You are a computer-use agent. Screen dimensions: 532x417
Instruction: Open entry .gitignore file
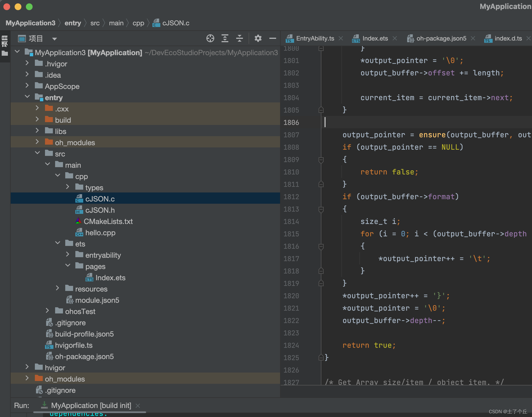point(66,323)
